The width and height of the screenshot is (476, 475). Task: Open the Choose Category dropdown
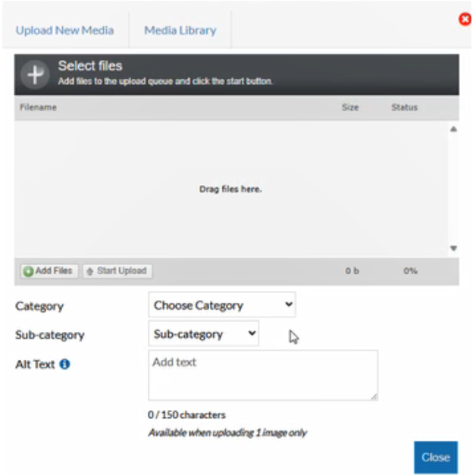click(x=221, y=305)
